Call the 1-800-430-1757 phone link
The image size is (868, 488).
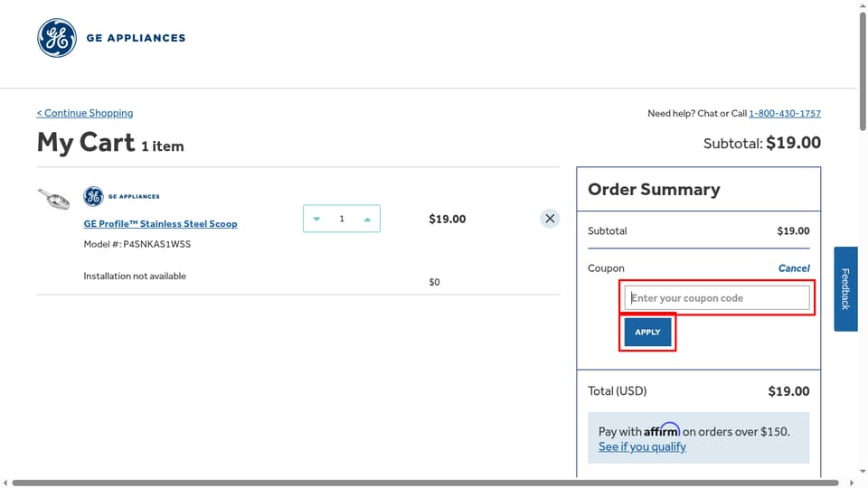point(785,113)
